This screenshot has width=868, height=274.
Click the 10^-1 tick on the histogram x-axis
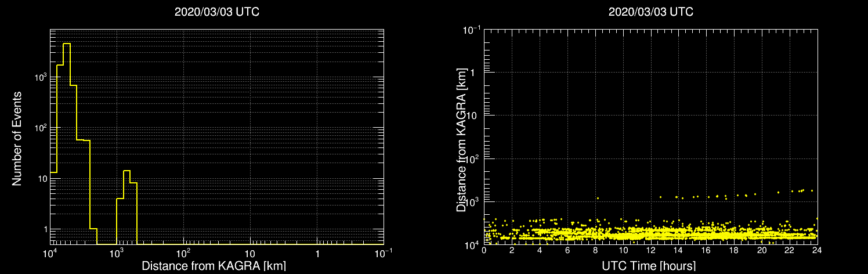(383, 254)
